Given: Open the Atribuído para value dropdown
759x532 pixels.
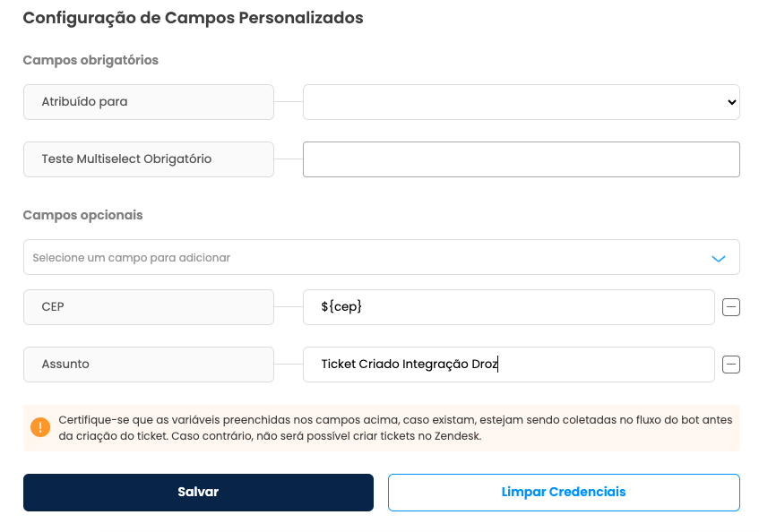Looking at the screenshot, I should click(x=522, y=102).
